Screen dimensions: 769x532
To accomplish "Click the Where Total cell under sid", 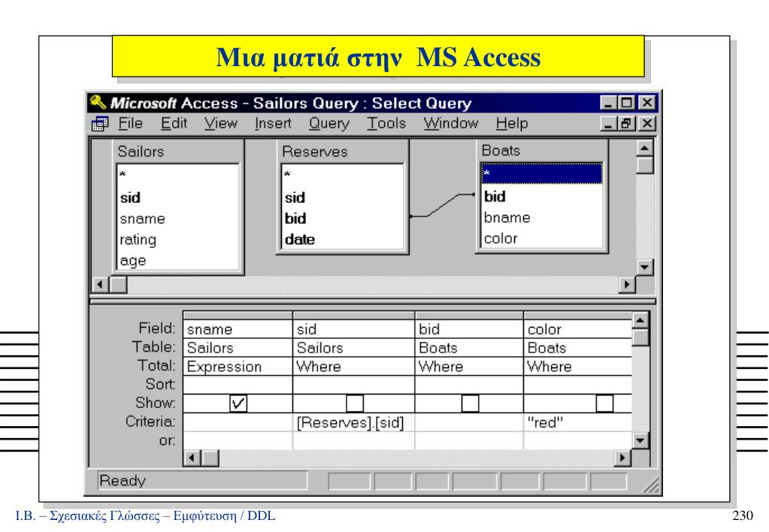I will (x=354, y=367).
